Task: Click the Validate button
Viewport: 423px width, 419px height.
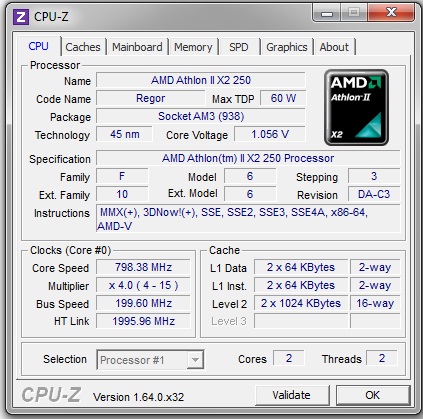Action: click(x=292, y=395)
